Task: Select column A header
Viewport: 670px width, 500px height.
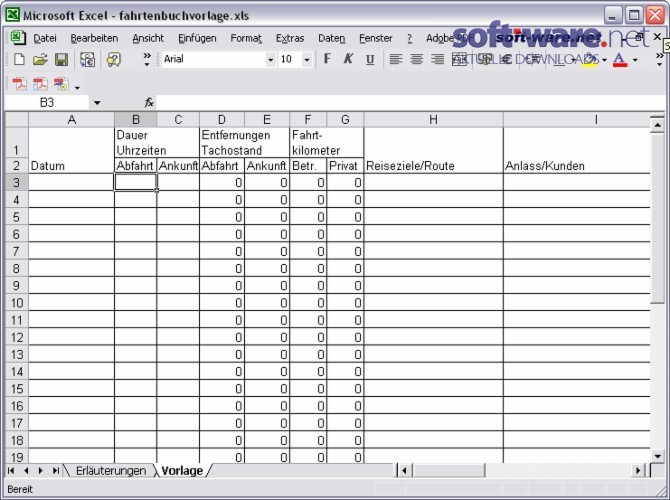Action: pos(71,120)
